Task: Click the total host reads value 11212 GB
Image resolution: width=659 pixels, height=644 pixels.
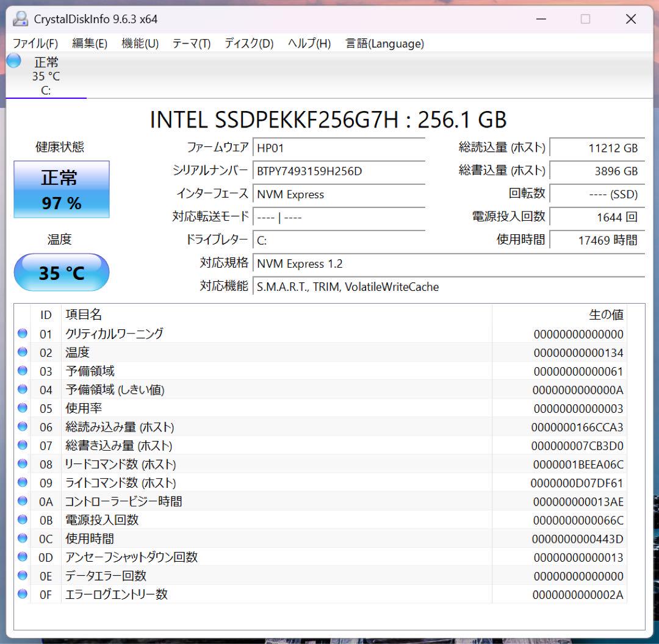Action: (597, 148)
